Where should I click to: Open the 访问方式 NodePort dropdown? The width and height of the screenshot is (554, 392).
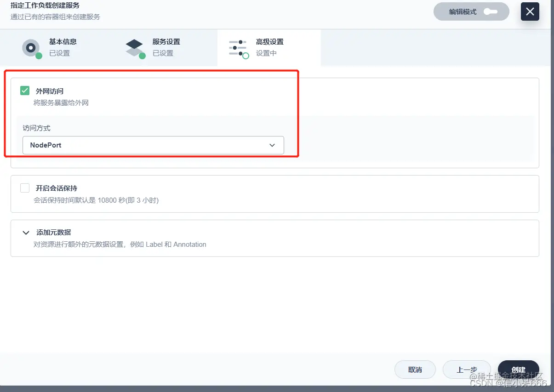[x=153, y=145]
